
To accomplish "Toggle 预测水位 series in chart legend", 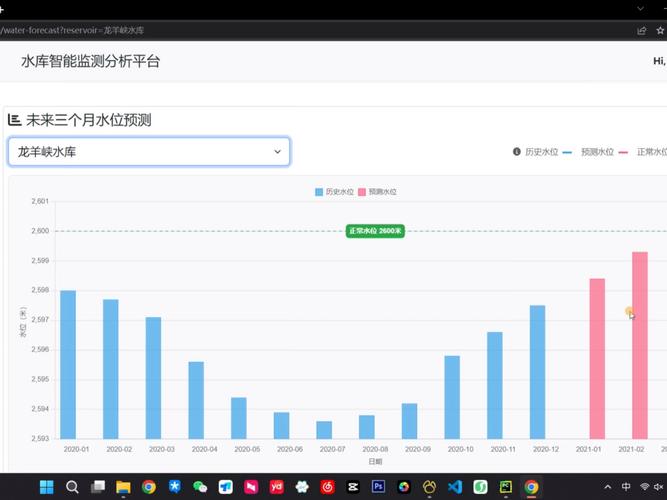I will 377,191.
